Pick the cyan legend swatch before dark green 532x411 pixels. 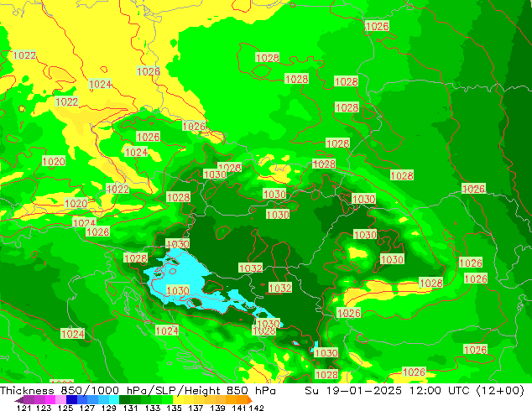coord(114,399)
